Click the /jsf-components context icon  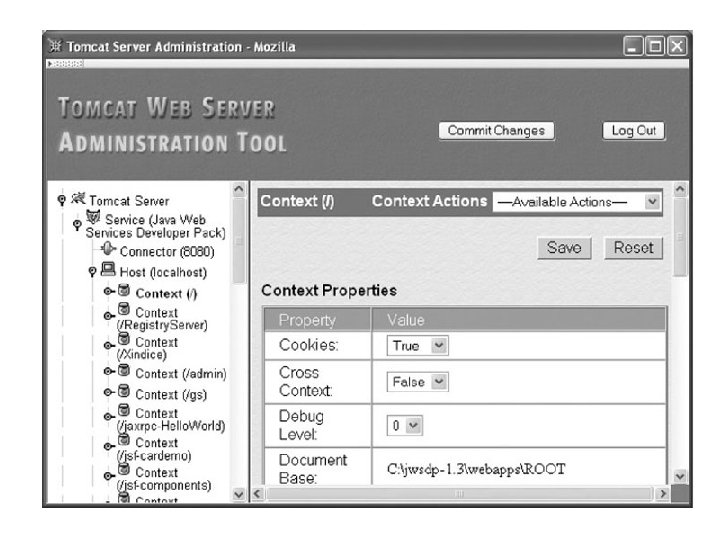[x=124, y=469]
